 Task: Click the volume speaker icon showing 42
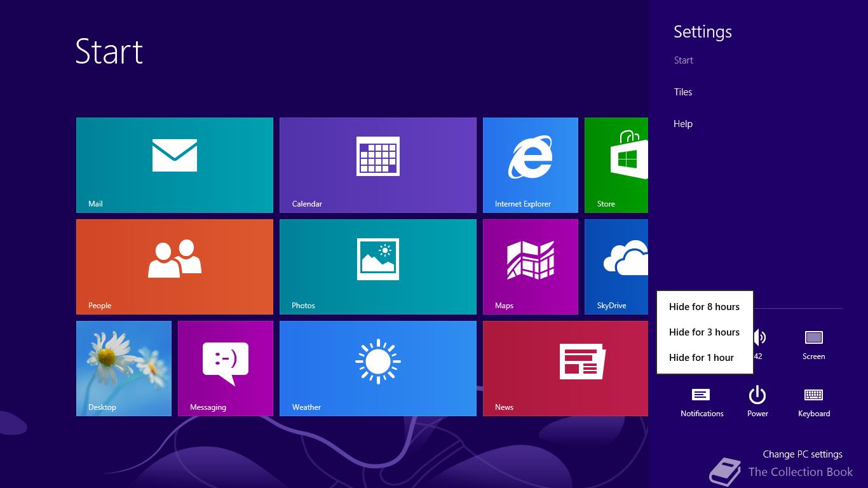(761, 345)
